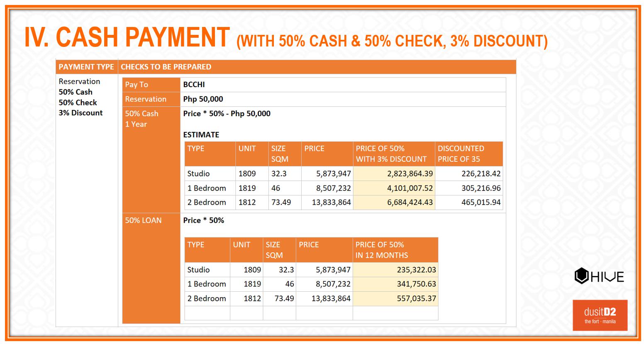Click the dusitD2 orange logo badge
The width and height of the screenshot is (644, 344).
[600, 315]
